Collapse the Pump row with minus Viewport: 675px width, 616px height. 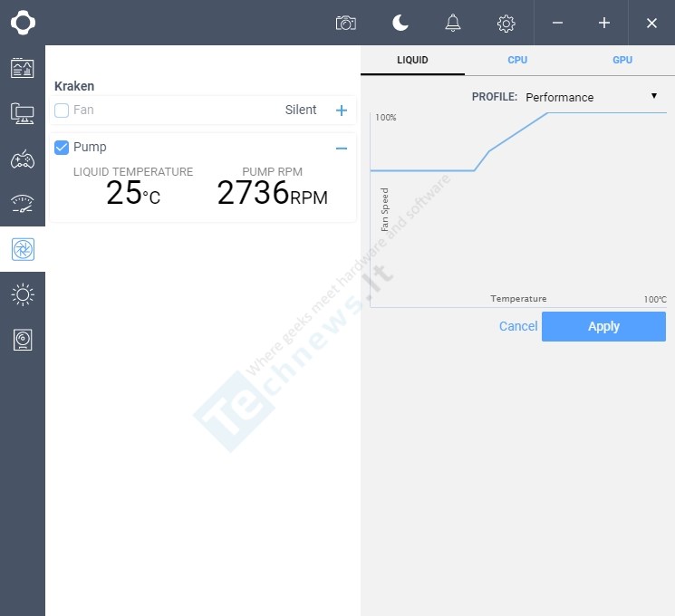click(x=342, y=149)
